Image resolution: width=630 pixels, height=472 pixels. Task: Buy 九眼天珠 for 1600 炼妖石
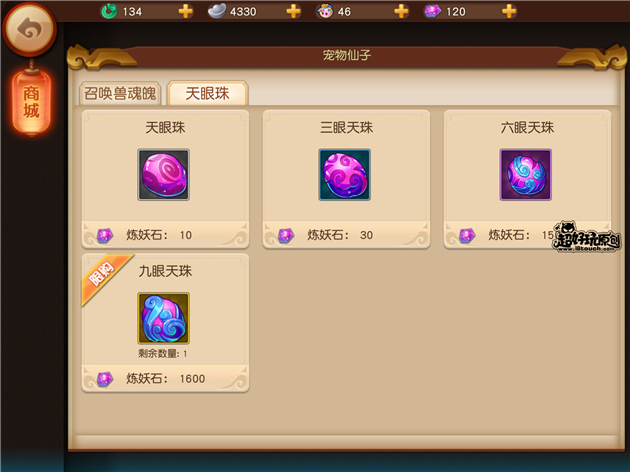(165, 378)
